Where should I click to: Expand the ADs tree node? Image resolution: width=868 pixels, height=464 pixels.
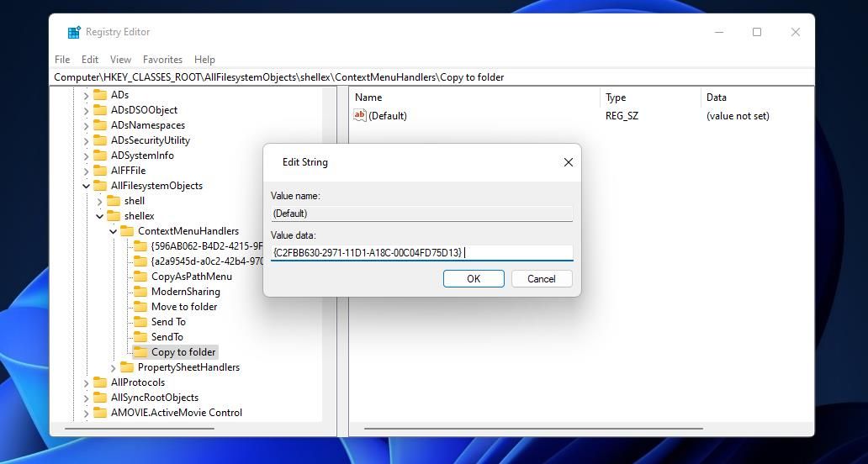(x=87, y=95)
